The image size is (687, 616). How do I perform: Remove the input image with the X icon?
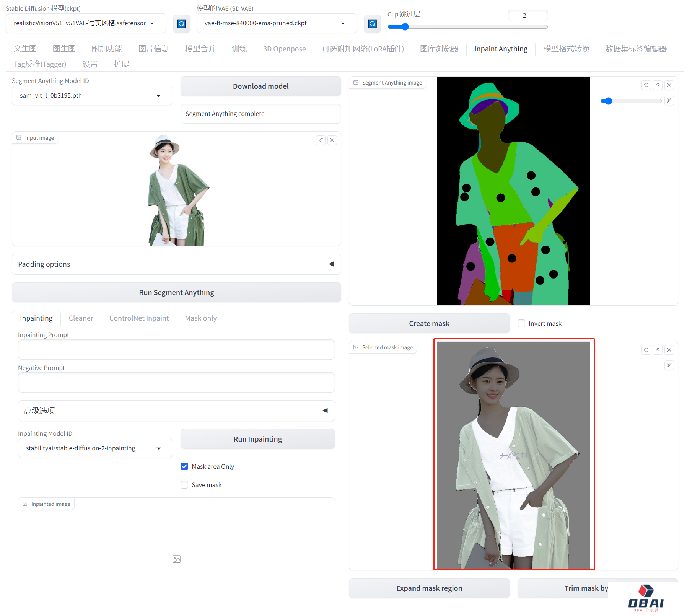click(332, 140)
